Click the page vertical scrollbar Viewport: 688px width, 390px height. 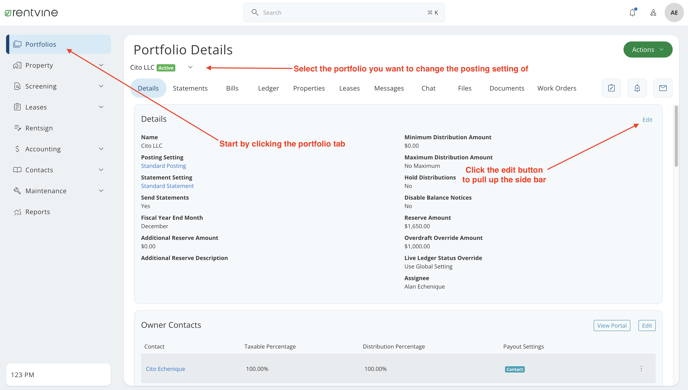676,136
